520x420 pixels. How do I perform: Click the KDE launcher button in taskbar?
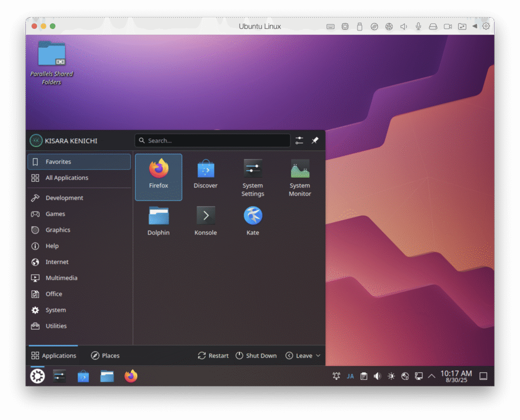(38, 376)
